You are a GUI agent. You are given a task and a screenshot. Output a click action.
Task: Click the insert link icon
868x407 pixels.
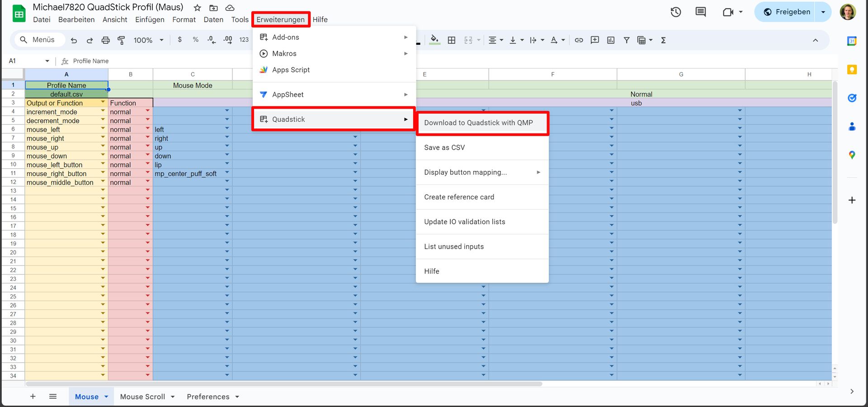click(579, 40)
